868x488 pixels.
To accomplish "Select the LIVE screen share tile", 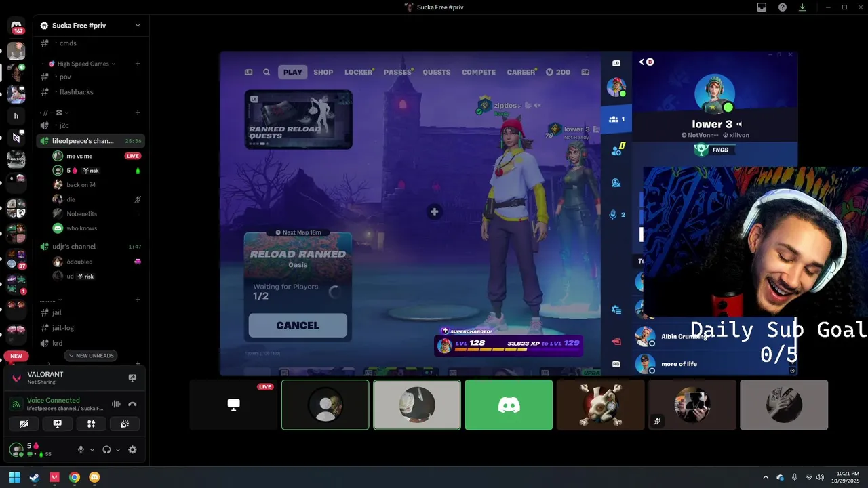I will [x=233, y=405].
